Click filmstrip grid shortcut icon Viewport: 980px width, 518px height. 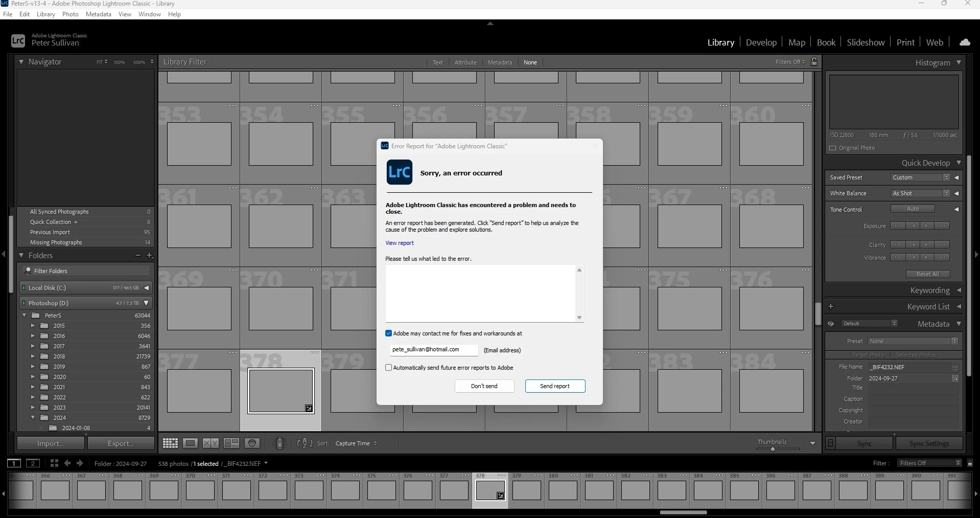pyautogui.click(x=54, y=463)
